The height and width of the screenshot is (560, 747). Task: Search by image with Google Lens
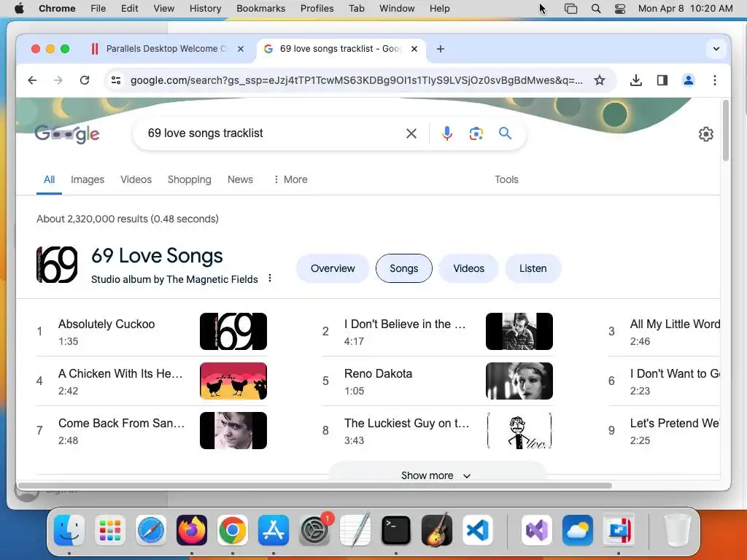(476, 133)
